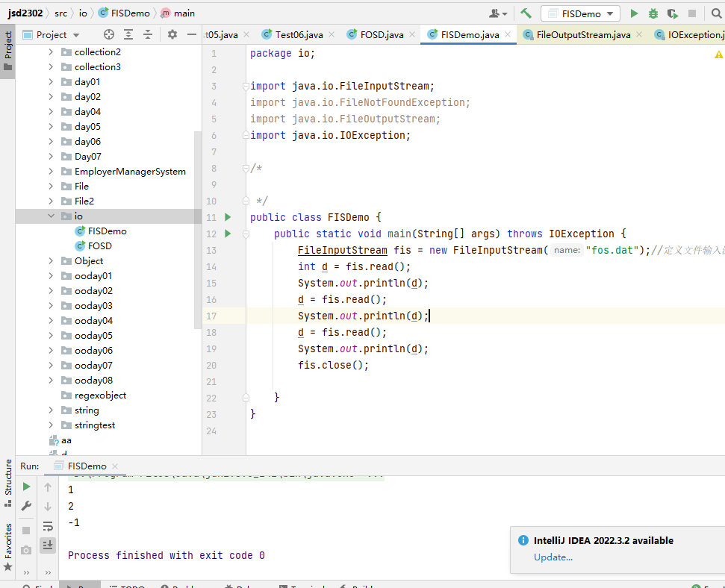
Task: Collapse the imports fold arrow at line 3
Action: tap(246, 85)
